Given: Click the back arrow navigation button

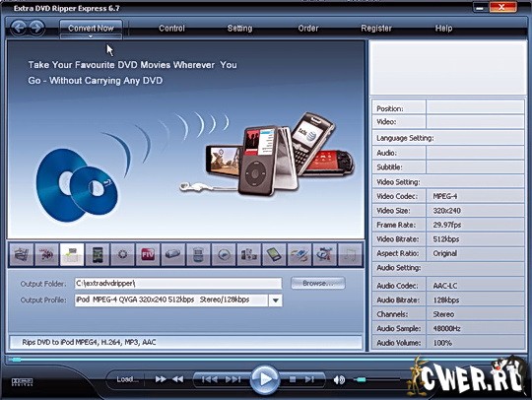Looking at the screenshot, I should tap(19, 28).
